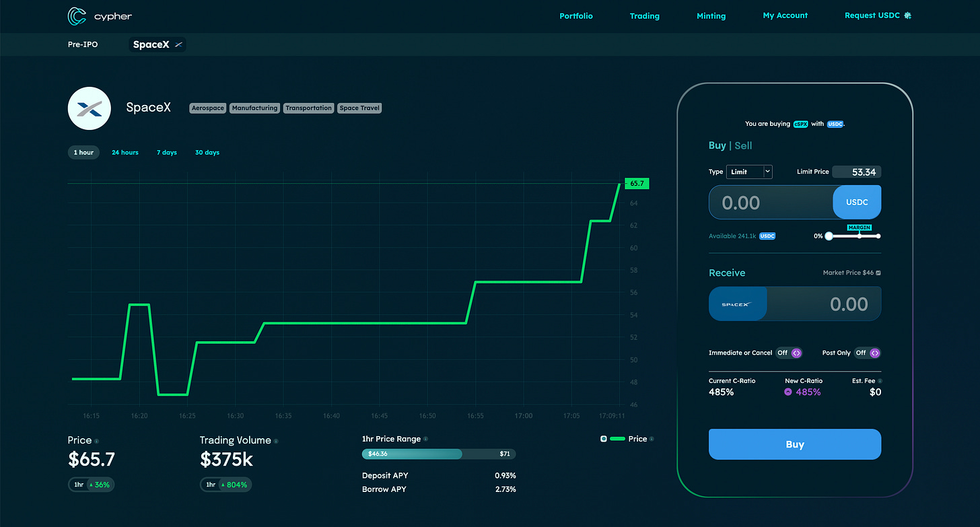Click the cSPX token badge
Screen dimensions: 980x527
[800, 124]
